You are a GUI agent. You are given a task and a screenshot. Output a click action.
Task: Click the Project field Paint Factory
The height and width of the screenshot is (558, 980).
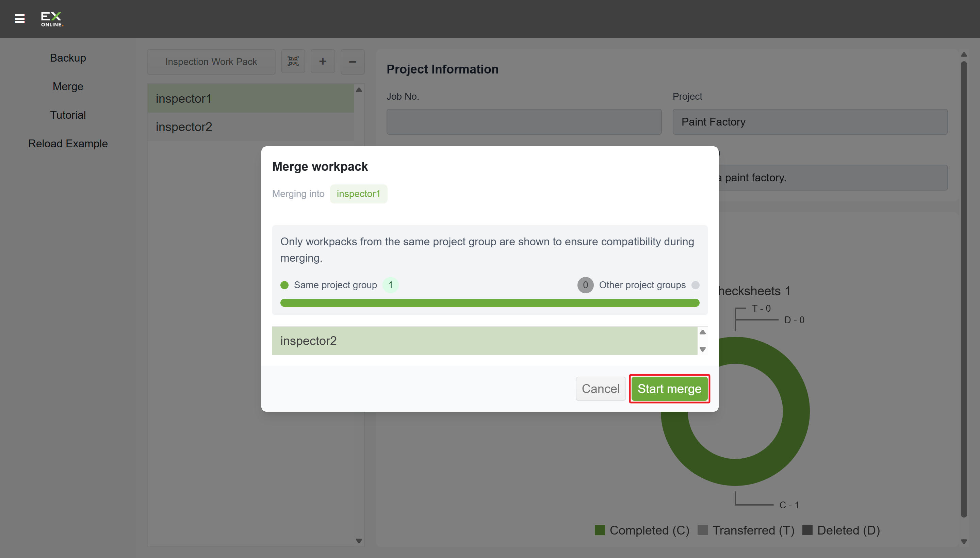point(810,122)
